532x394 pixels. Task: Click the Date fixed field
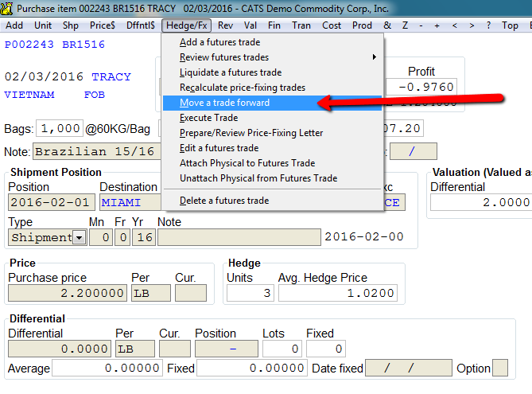pyautogui.click(x=409, y=369)
